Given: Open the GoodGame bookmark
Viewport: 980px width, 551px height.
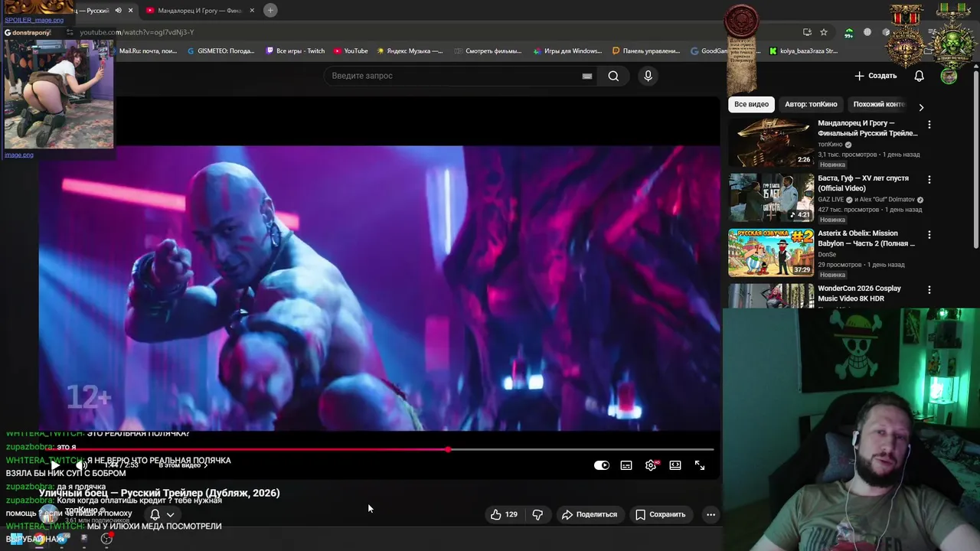Looking at the screenshot, I should point(710,51).
